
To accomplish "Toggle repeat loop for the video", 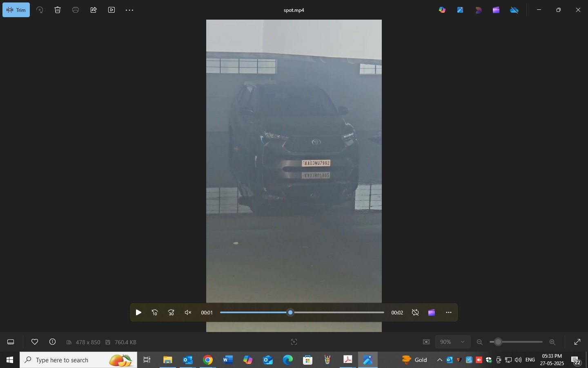I will [x=415, y=312].
